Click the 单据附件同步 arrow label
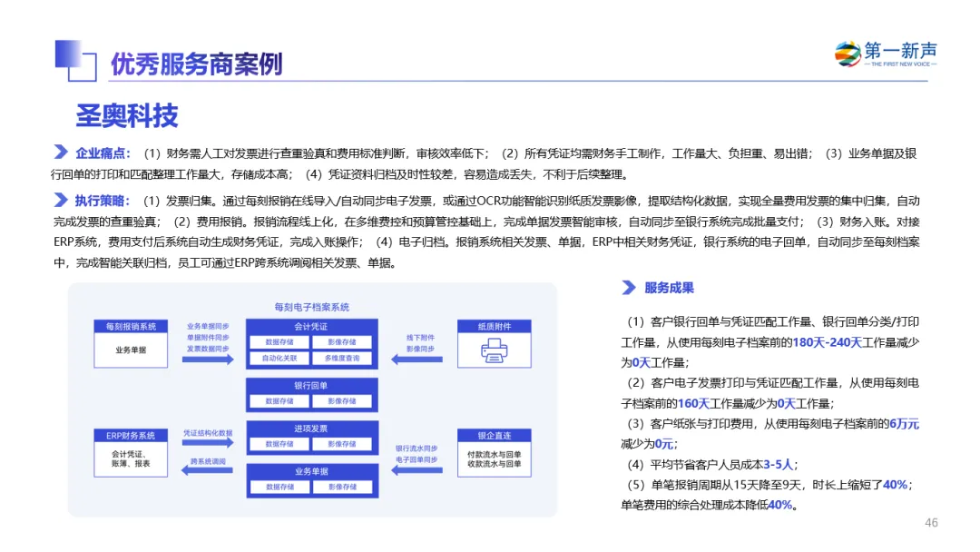This screenshot has width=980, height=552. tap(208, 338)
